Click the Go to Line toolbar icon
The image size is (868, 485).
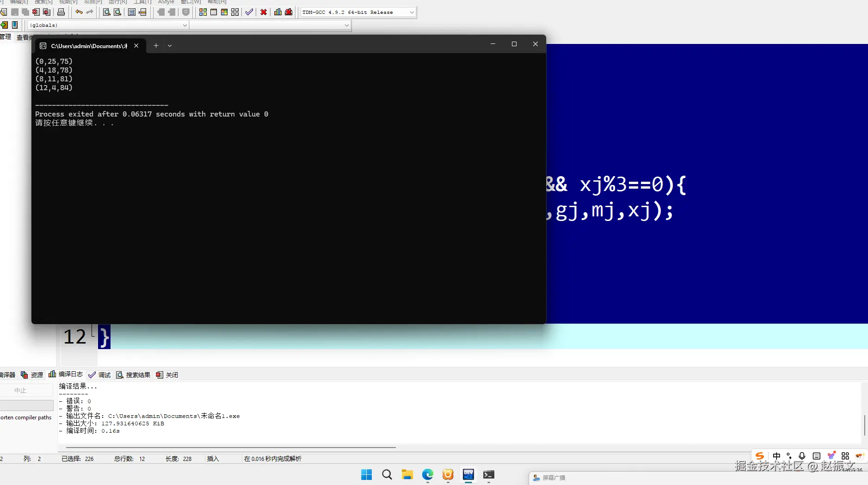click(x=142, y=12)
